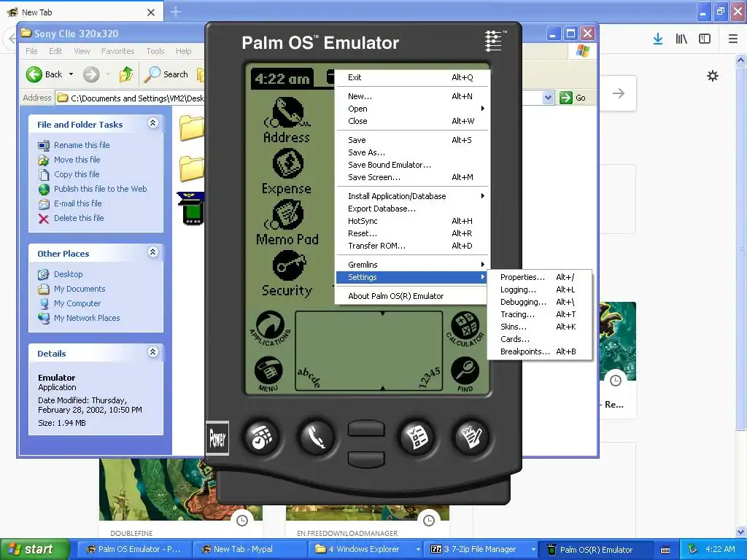Toggle the browser sidebar icon
The image size is (747, 560).
coord(705,39)
